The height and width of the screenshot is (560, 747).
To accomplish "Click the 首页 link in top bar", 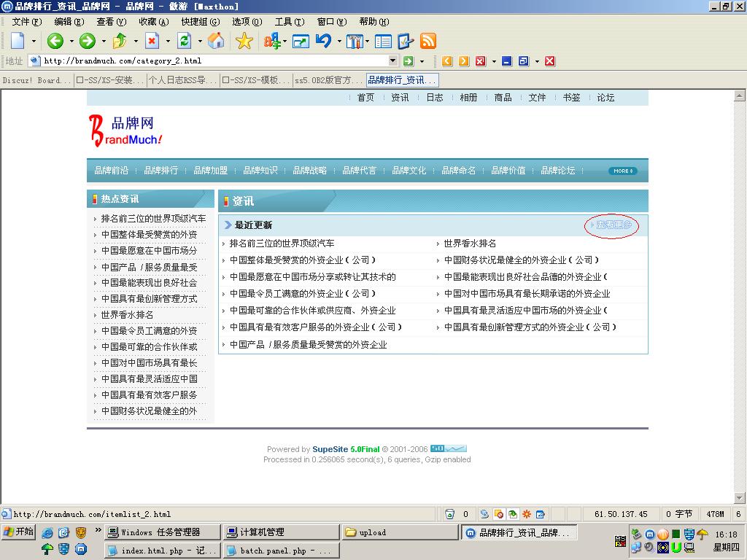I will coord(365,98).
